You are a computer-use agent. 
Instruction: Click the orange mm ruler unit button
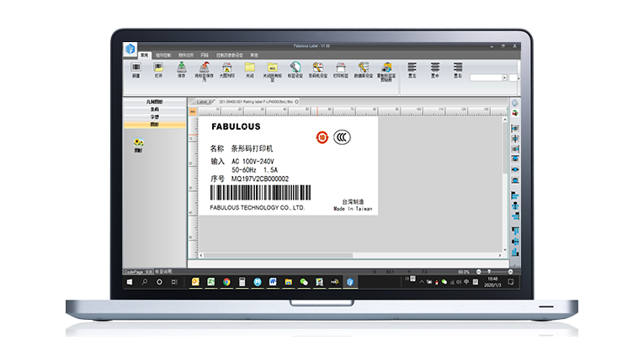pos(193,111)
